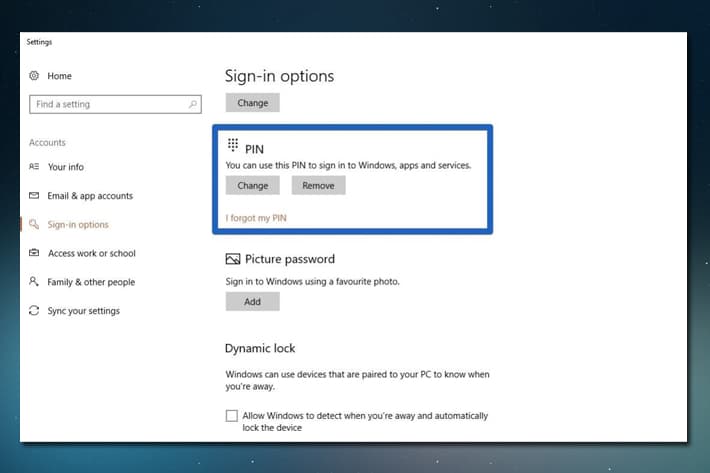Click the search magnifier icon
The height and width of the screenshot is (473, 710).
[193, 104]
